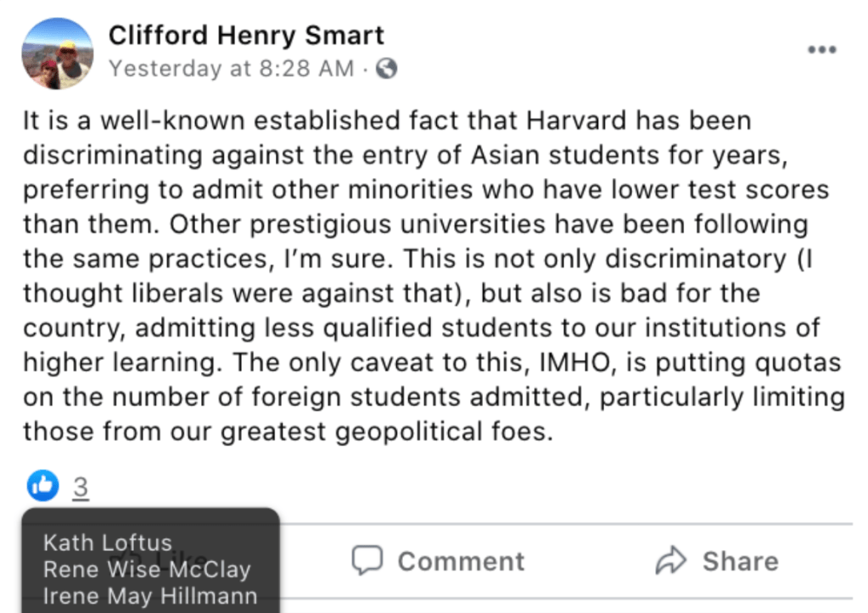The width and height of the screenshot is (868, 613).
Task: Open the Clifford Henry Smart author name link
Action: pyautogui.click(x=246, y=36)
